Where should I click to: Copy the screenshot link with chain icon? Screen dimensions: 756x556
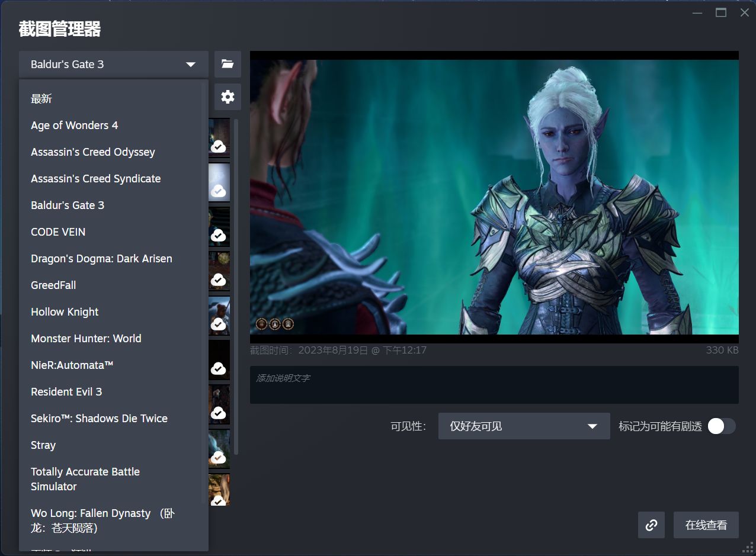(x=651, y=525)
